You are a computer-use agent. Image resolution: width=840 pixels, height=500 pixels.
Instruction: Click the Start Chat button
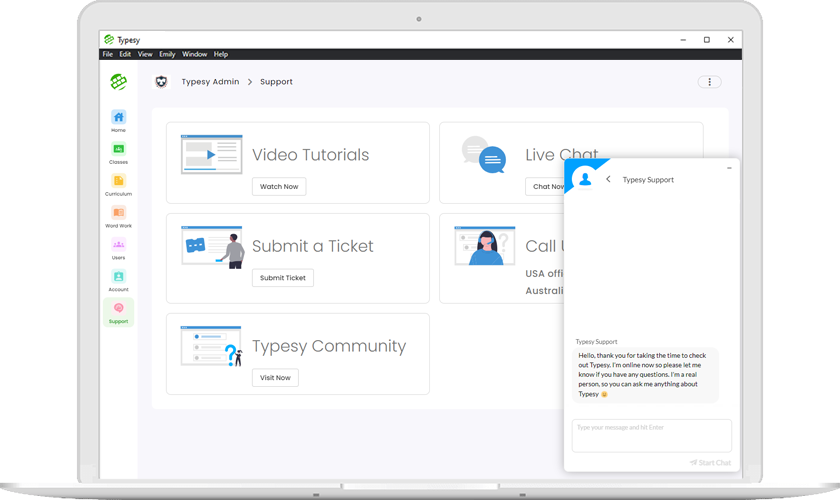point(710,462)
